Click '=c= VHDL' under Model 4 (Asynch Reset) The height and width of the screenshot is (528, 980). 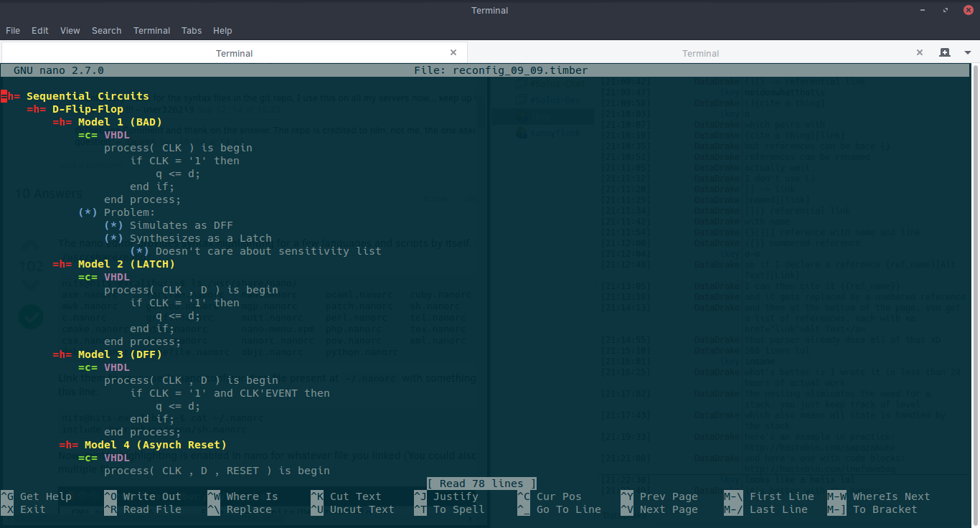coord(104,458)
